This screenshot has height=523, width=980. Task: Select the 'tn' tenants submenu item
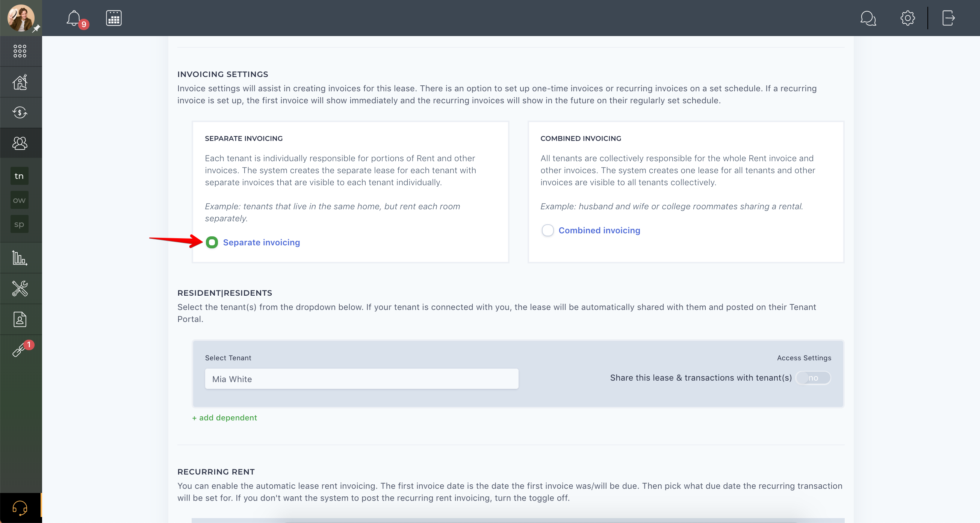pos(20,176)
